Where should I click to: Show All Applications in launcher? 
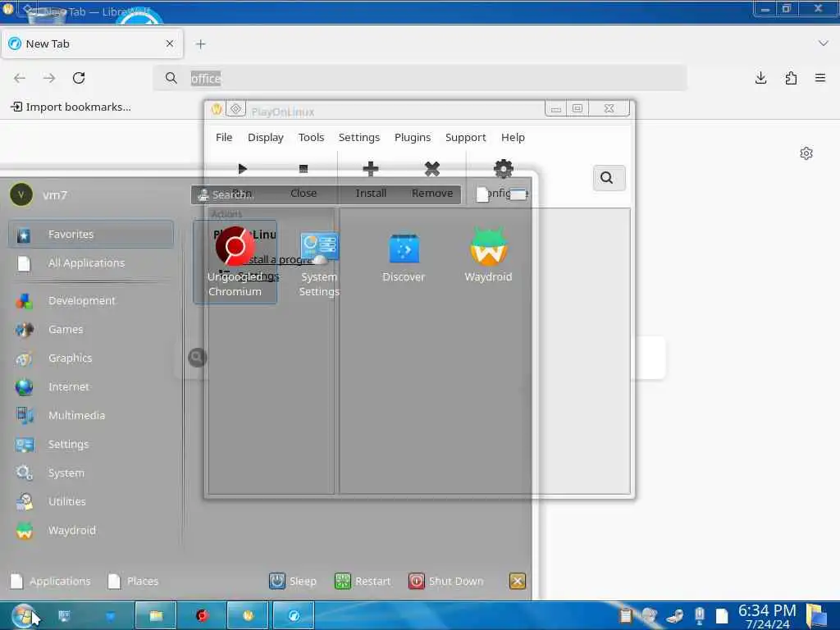pyautogui.click(x=91, y=263)
